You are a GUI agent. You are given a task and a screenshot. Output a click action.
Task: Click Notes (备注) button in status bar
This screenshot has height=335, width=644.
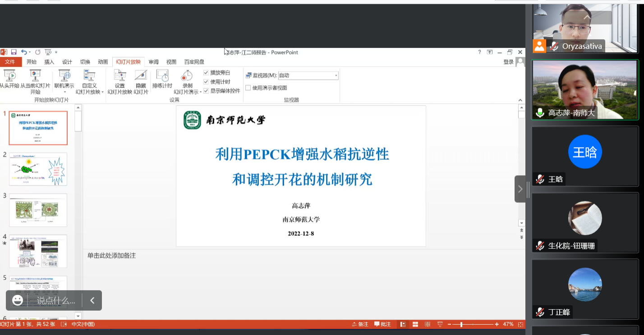tap(360, 324)
